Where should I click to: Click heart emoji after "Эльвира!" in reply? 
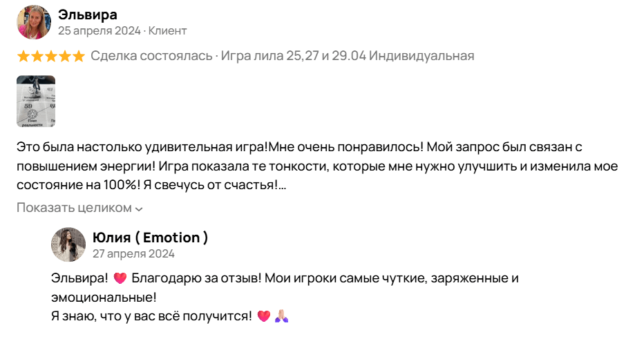120,278
